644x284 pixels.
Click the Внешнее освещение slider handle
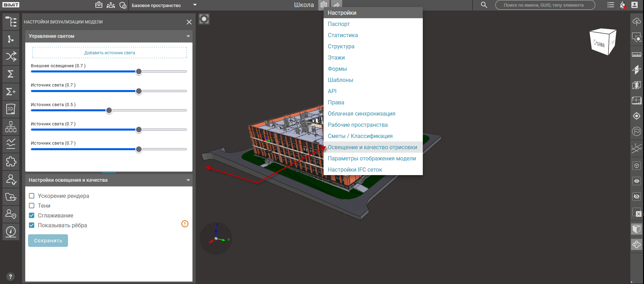coord(139,71)
